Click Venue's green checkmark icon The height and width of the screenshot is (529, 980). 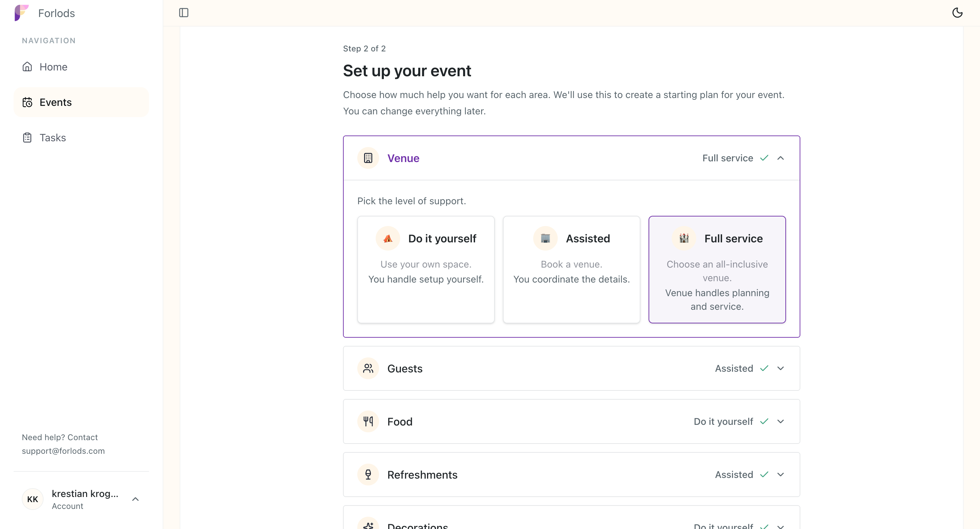764,158
